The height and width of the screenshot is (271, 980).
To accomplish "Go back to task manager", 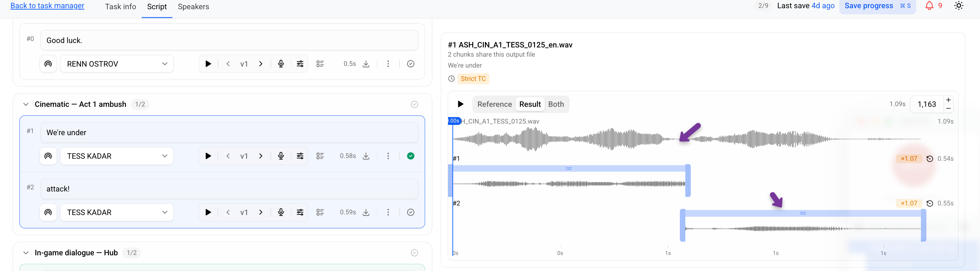I will [x=47, y=6].
